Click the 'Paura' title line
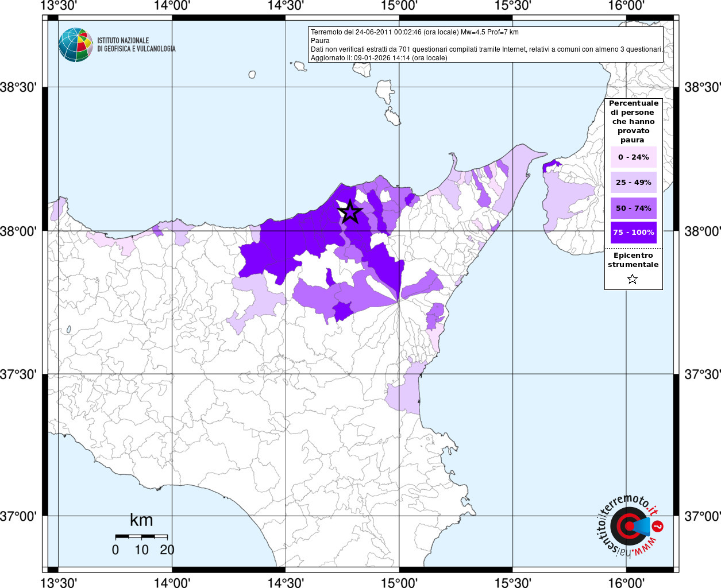Screen dimensions: 721x588 [321, 41]
